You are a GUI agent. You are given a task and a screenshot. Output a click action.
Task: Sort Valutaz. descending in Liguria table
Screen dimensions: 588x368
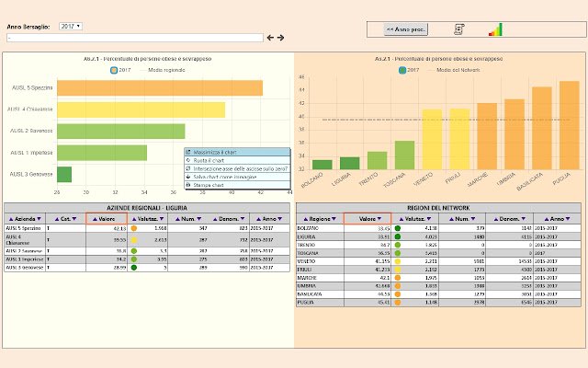coord(162,219)
